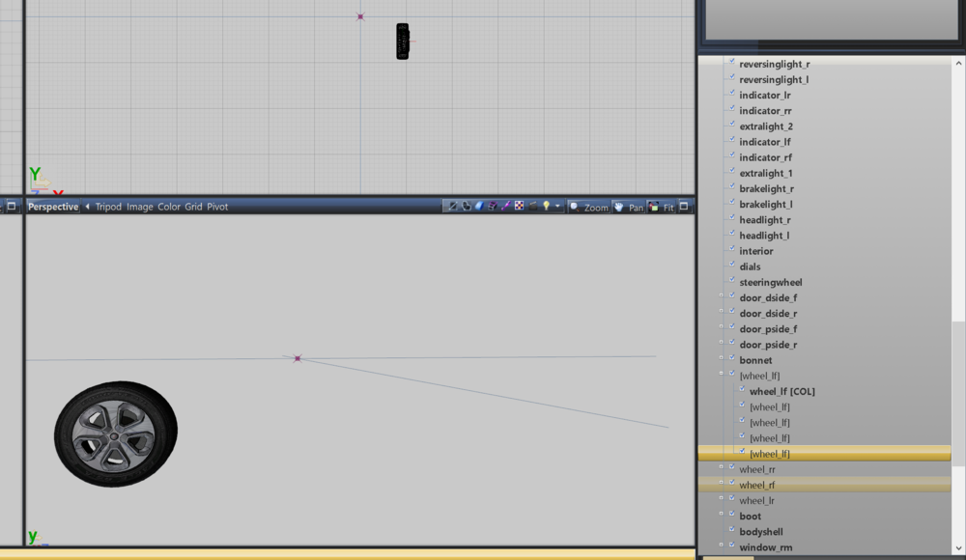Click the wheel model in Perspective view
The image size is (966, 560).
coord(116,434)
